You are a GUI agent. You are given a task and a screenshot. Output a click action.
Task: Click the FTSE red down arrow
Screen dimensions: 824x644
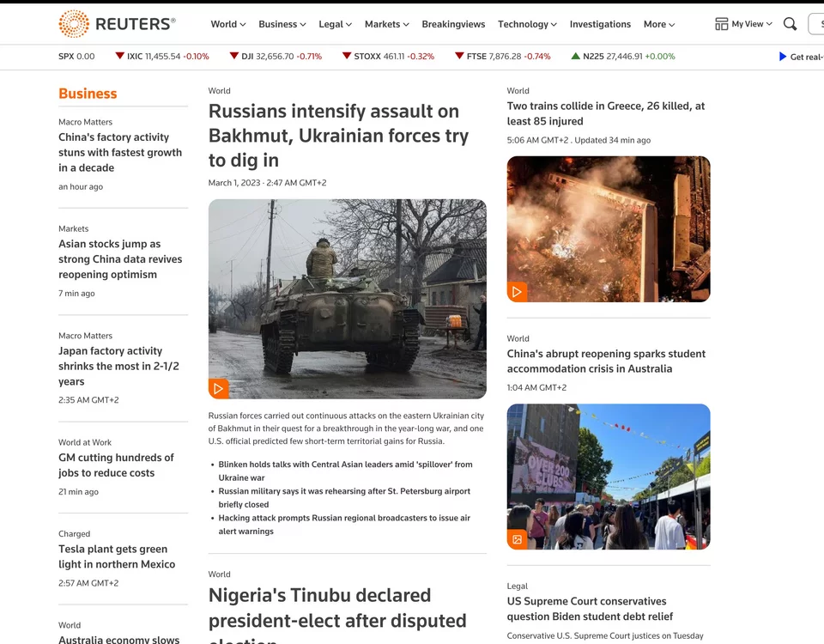coord(460,56)
